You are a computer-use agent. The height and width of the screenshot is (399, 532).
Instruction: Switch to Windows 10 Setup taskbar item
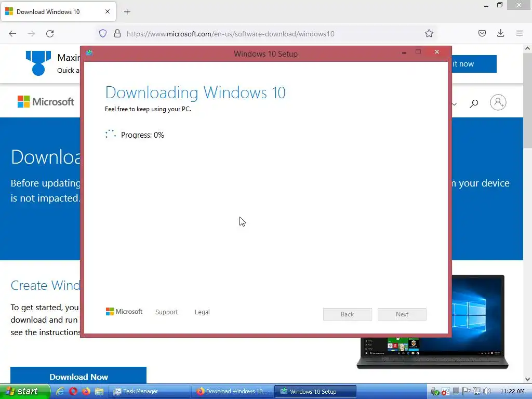coord(315,391)
